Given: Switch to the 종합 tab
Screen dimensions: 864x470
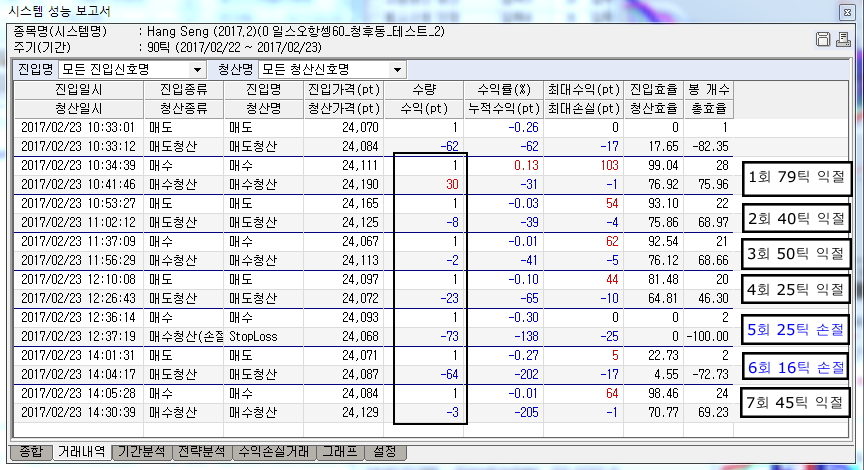Looking at the screenshot, I should 29,452.
